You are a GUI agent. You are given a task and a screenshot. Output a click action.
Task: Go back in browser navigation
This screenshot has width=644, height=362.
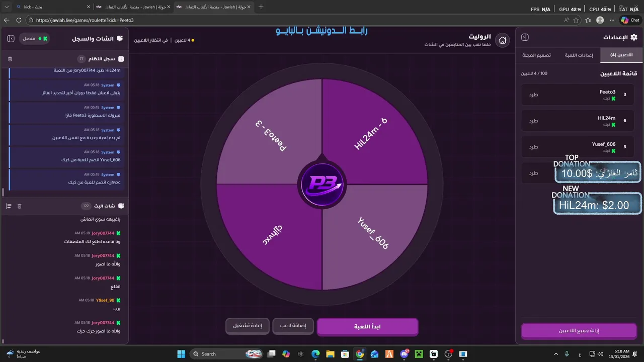(x=7, y=20)
